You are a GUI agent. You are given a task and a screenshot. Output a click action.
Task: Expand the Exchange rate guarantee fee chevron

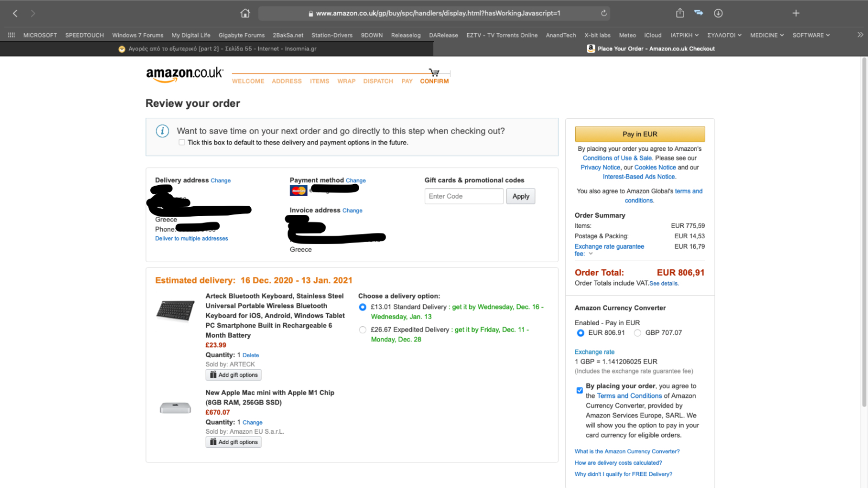pos(591,253)
